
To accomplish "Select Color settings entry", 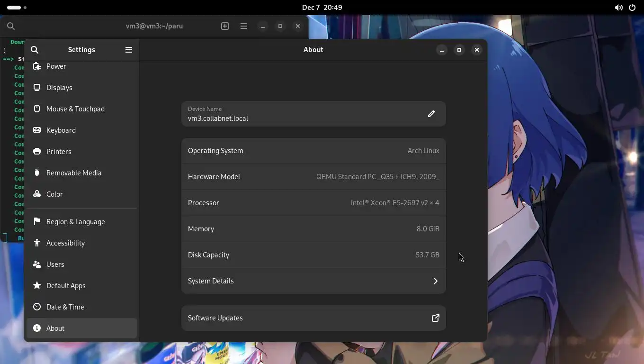I will coord(82,194).
